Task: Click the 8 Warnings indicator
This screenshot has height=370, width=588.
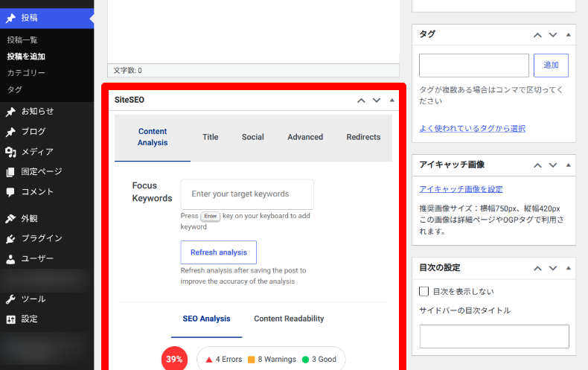Action: point(272,359)
